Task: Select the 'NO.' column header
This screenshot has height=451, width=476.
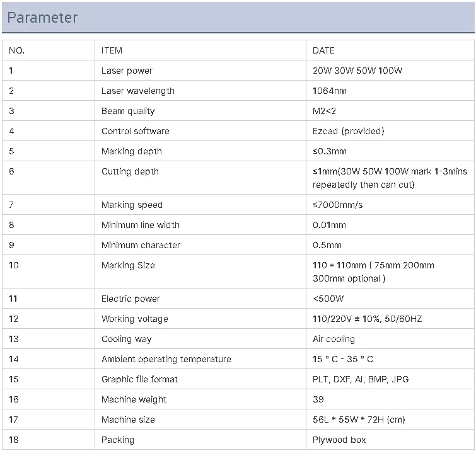Action: [x=16, y=50]
